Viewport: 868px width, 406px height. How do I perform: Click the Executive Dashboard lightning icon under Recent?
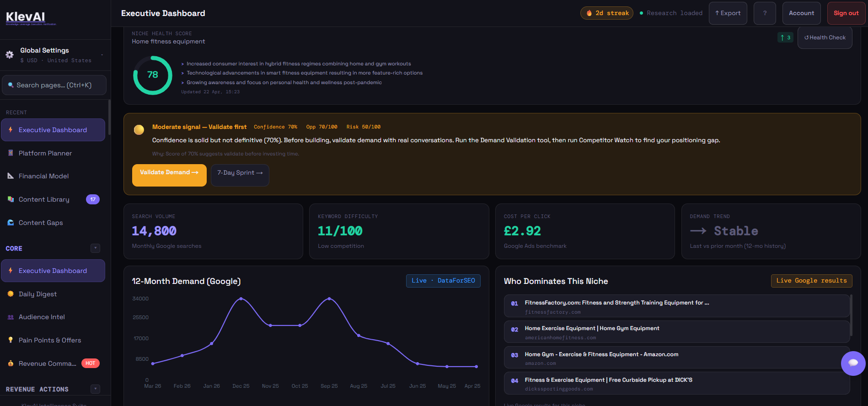pyautogui.click(x=11, y=130)
